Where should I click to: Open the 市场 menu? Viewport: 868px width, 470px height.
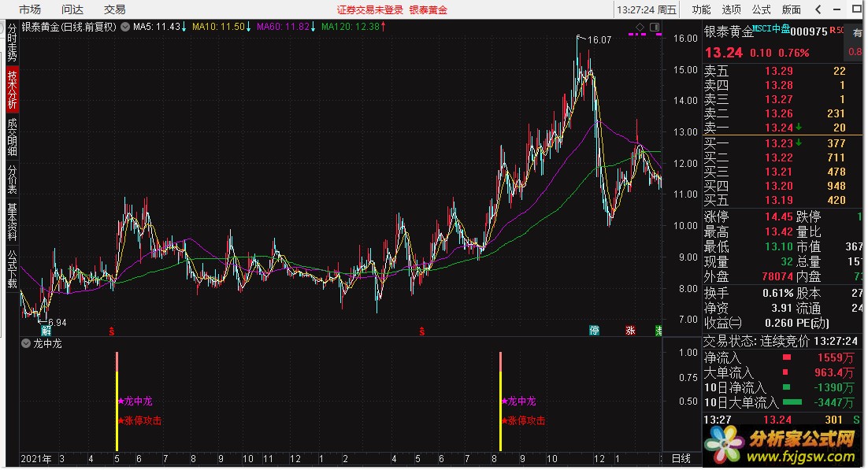pyautogui.click(x=30, y=9)
